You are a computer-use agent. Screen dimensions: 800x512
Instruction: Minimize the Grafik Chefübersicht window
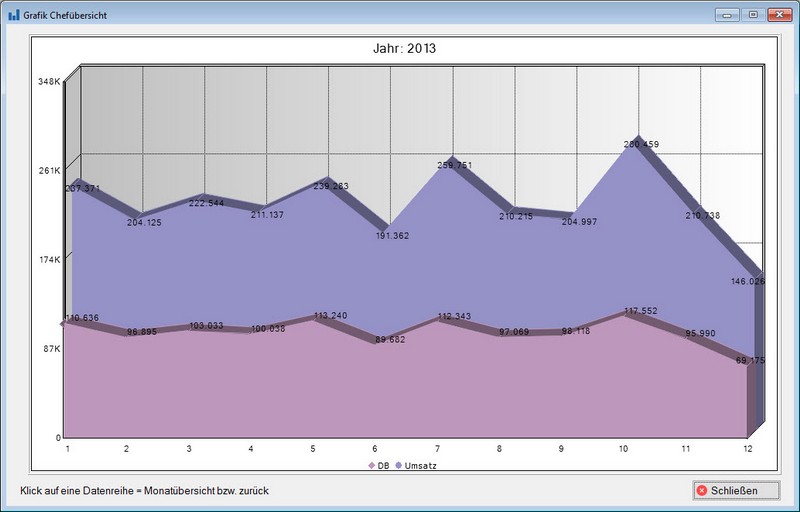pos(728,15)
